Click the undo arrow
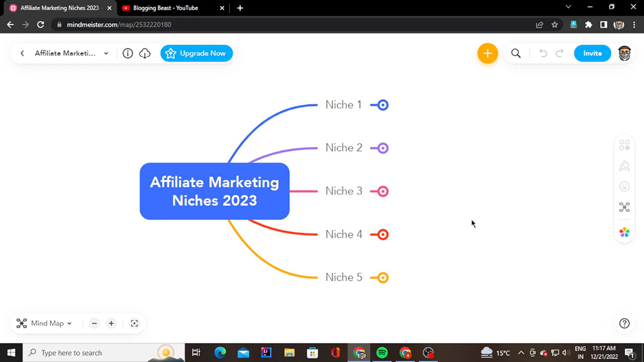This screenshot has width=644, height=362. (543, 53)
